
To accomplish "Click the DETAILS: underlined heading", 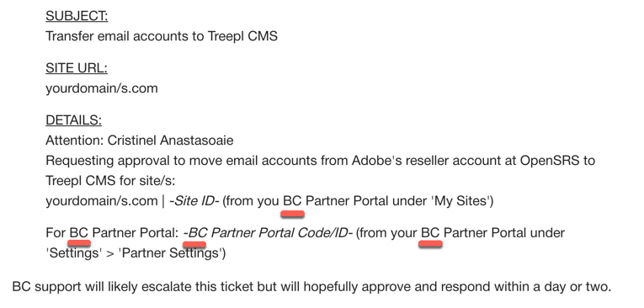I will (73, 120).
